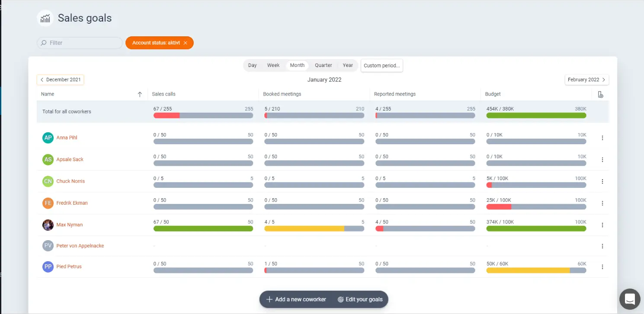Open three-dot menu for Max Nyman
Screen dimensions: 644x314
602,225
